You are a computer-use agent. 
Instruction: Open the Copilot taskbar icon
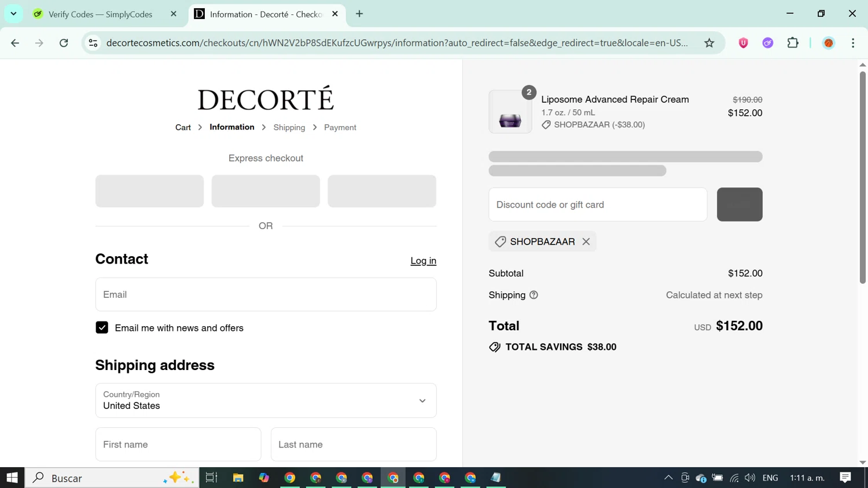tap(264, 478)
